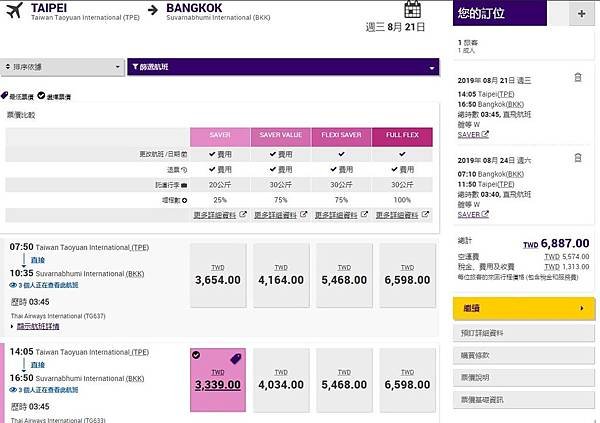Select the FLEXI SAVER column header

(341, 137)
